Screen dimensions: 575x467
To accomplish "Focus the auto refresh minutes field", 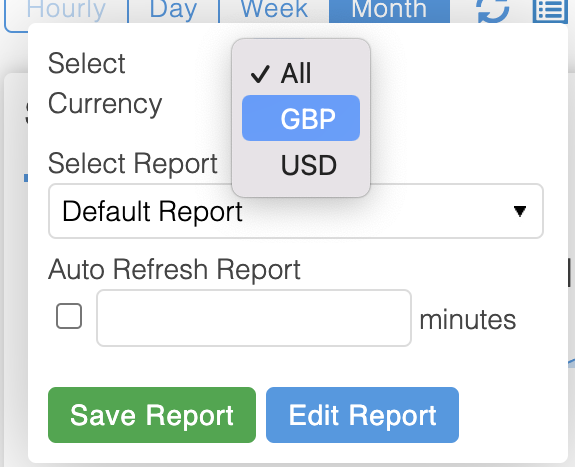I will click(x=254, y=318).
